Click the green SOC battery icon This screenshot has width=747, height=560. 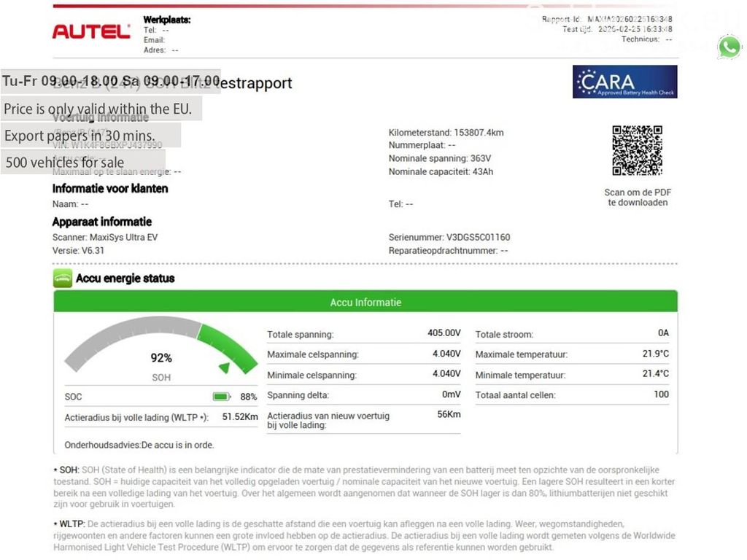click(222, 397)
